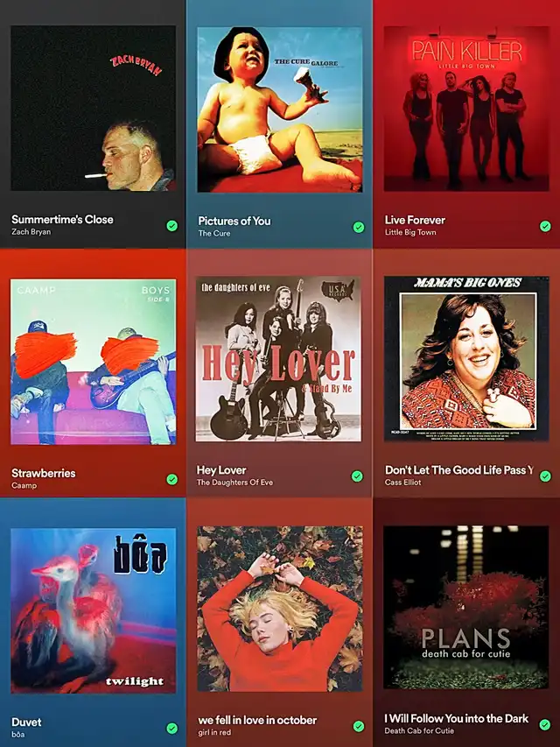
Task: Click green checkmark beside Hey Lover
Action: click(357, 476)
